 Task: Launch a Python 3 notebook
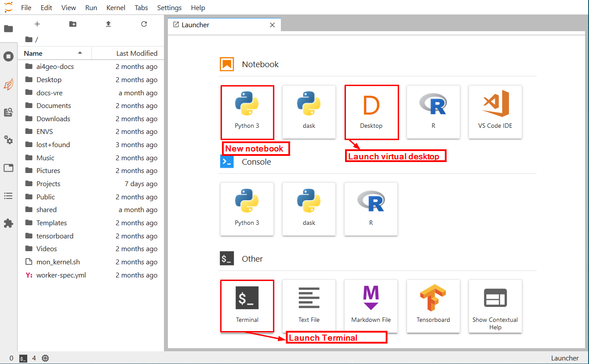coord(247,112)
